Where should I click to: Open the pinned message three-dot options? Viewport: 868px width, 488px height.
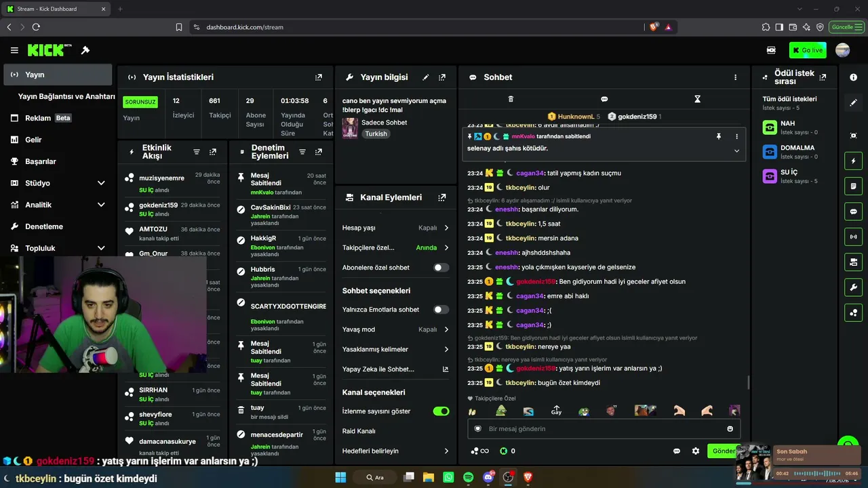(736, 136)
